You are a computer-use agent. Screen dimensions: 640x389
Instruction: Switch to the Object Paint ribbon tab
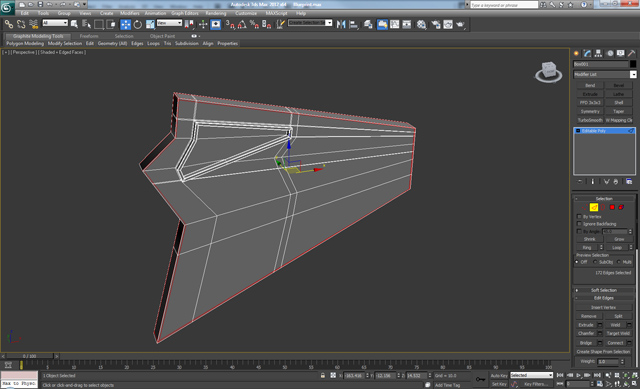(162, 36)
